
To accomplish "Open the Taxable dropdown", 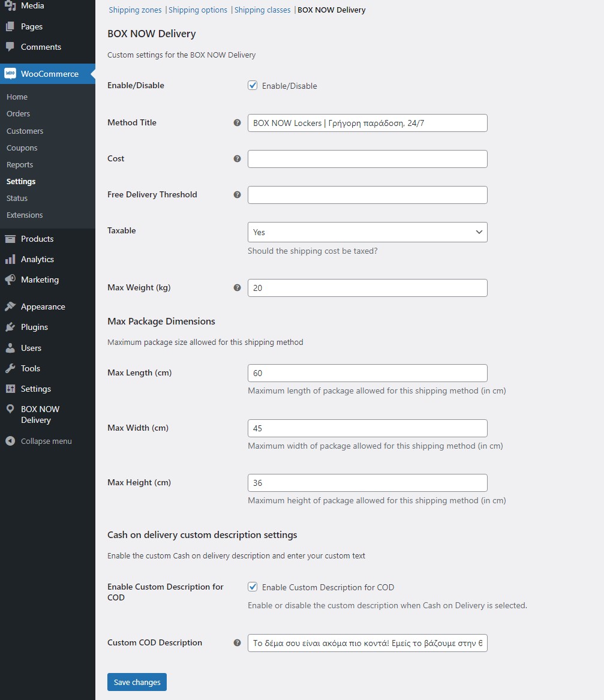I will click(367, 232).
